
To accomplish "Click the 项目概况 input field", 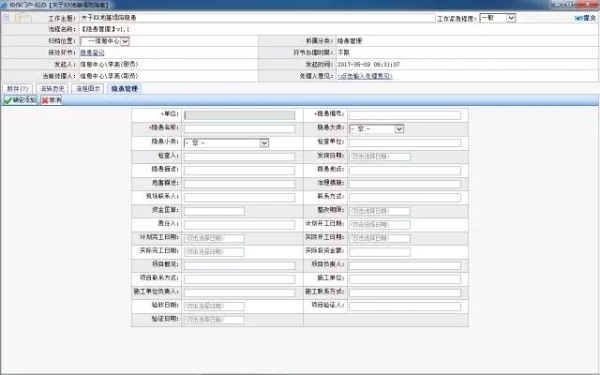I will pyautogui.click(x=240, y=266).
